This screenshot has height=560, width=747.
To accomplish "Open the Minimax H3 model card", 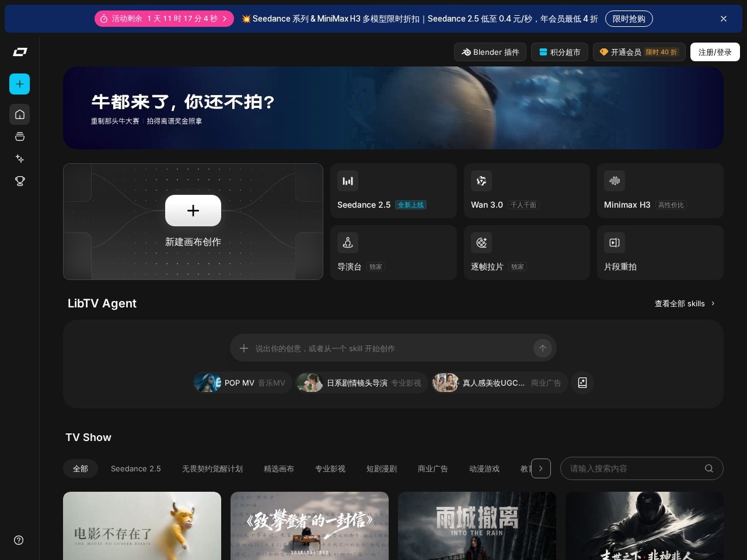I will [660, 191].
